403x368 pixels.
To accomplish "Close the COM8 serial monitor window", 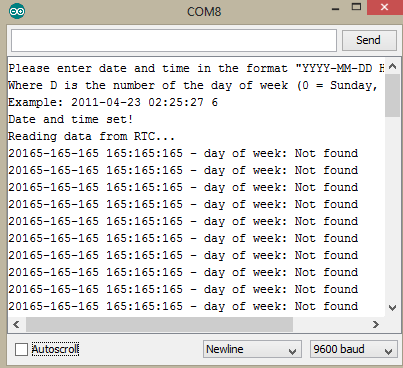I will 385,7.
